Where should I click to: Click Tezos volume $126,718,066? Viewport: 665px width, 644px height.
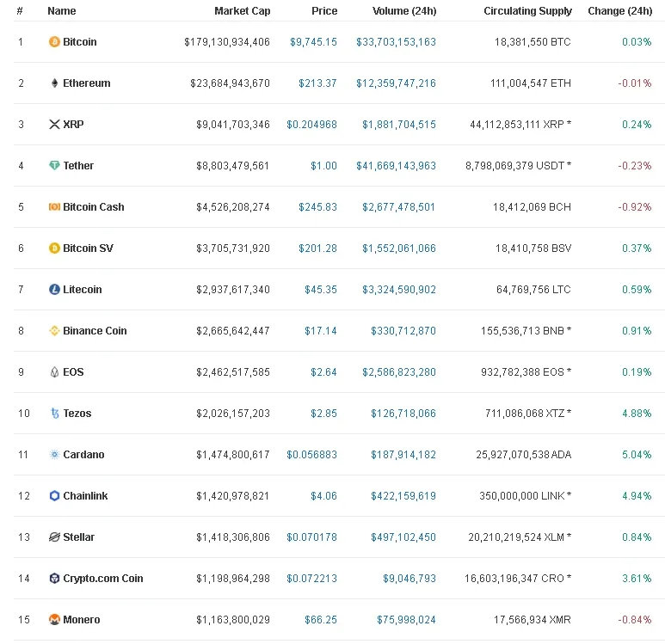[x=403, y=413]
